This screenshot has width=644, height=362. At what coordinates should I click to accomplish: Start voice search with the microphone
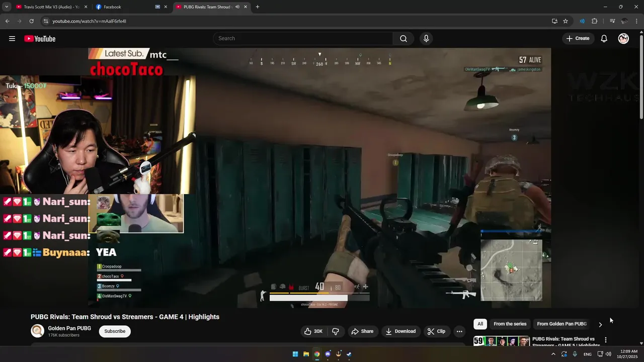pyautogui.click(x=426, y=39)
